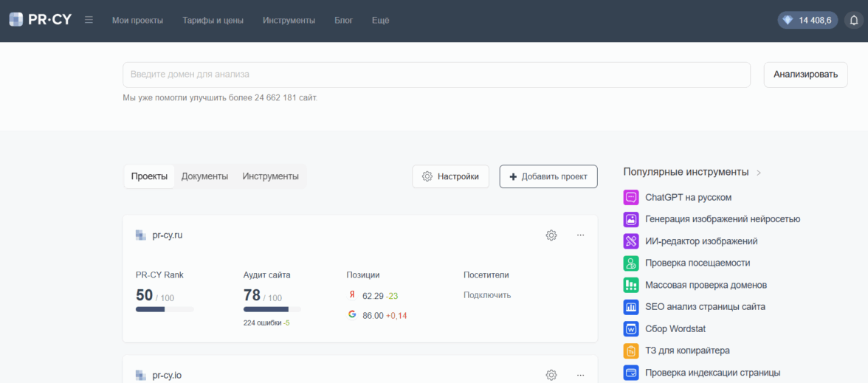Focus the domain analysis input field
This screenshot has height=383, width=868.
pos(436,75)
